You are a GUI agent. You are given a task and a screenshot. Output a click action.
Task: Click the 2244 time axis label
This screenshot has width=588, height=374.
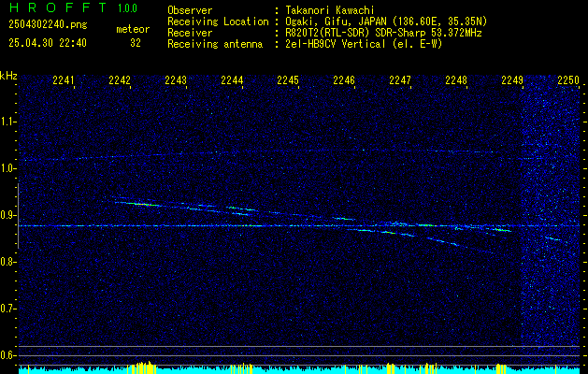click(232, 80)
